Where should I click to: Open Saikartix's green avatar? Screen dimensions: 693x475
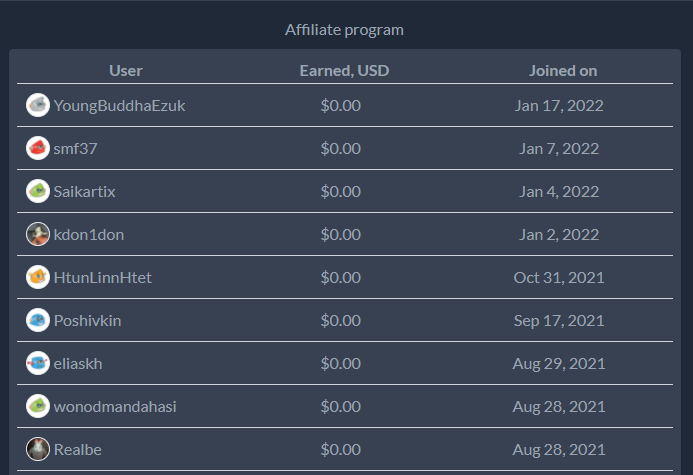[38, 191]
